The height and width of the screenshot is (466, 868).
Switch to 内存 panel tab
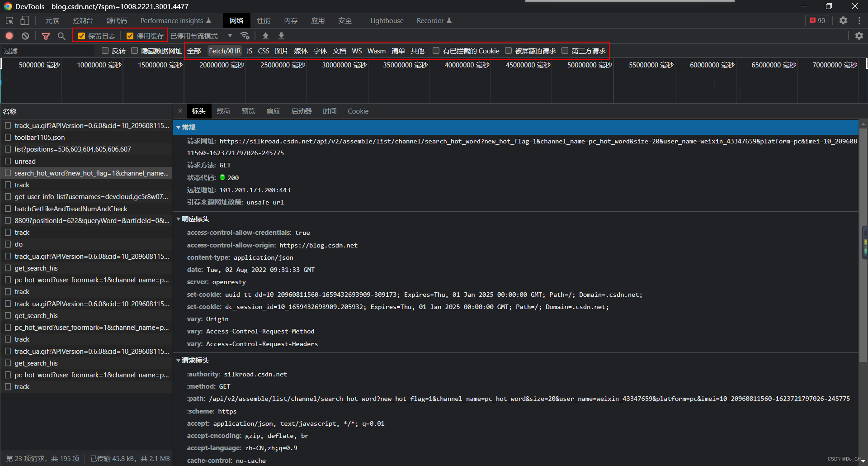pyautogui.click(x=291, y=21)
